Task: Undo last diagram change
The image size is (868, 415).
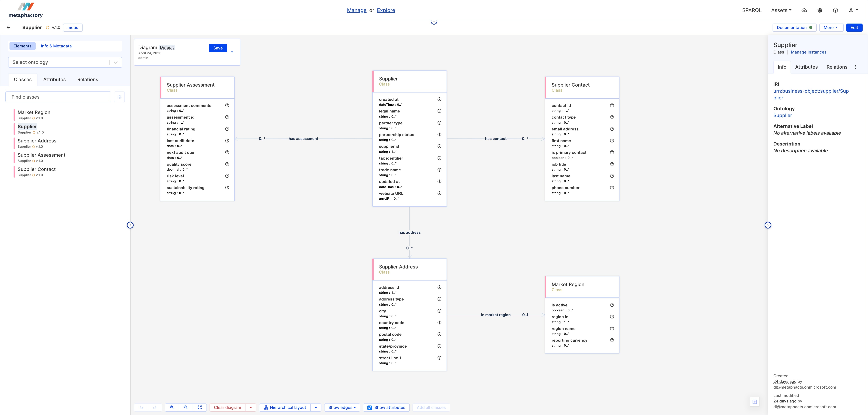Action: 141,408
